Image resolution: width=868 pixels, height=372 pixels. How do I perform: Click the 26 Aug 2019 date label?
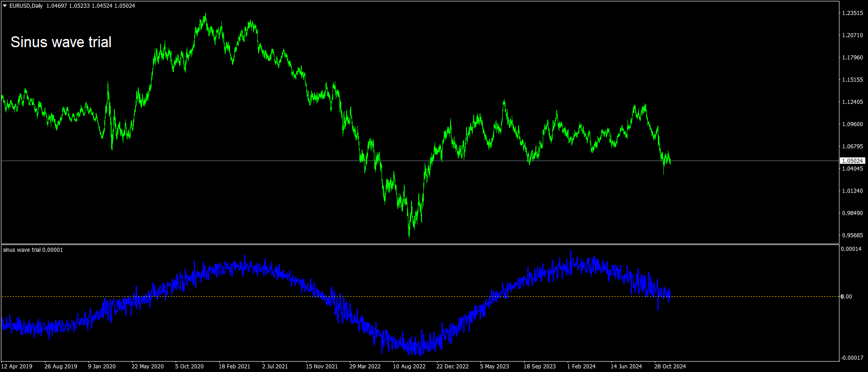tap(61, 367)
